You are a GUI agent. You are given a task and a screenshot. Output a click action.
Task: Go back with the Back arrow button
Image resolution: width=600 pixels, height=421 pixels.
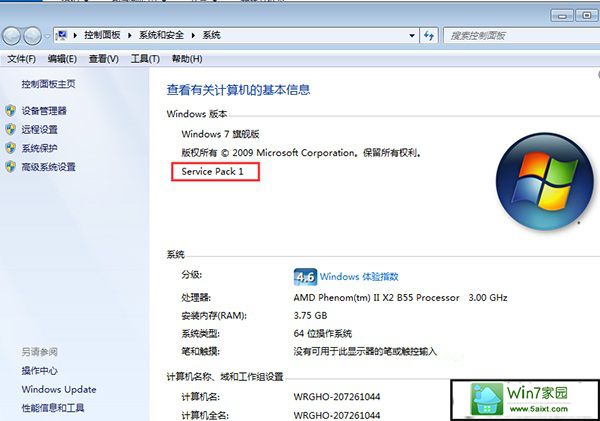click(x=11, y=36)
